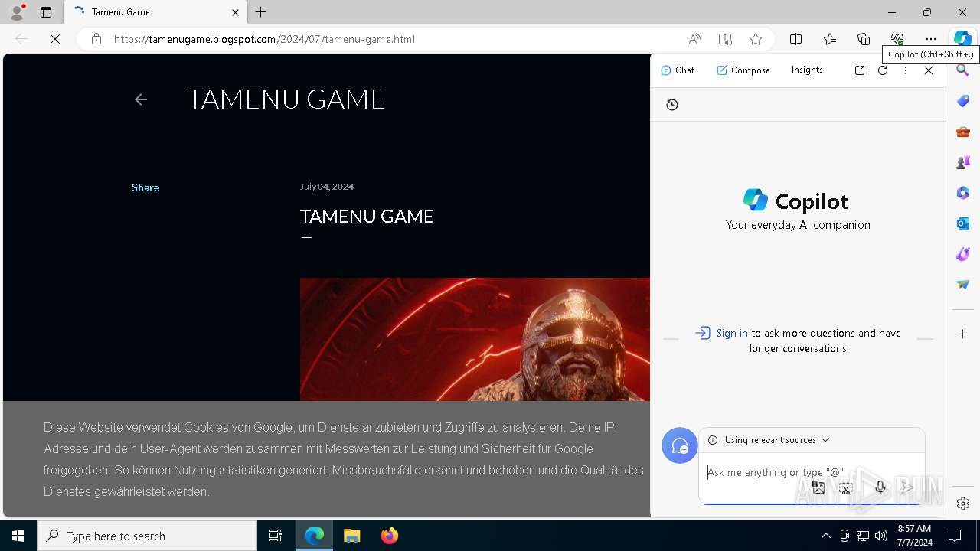Open sidebar Designer icon
980x551 pixels.
963,254
